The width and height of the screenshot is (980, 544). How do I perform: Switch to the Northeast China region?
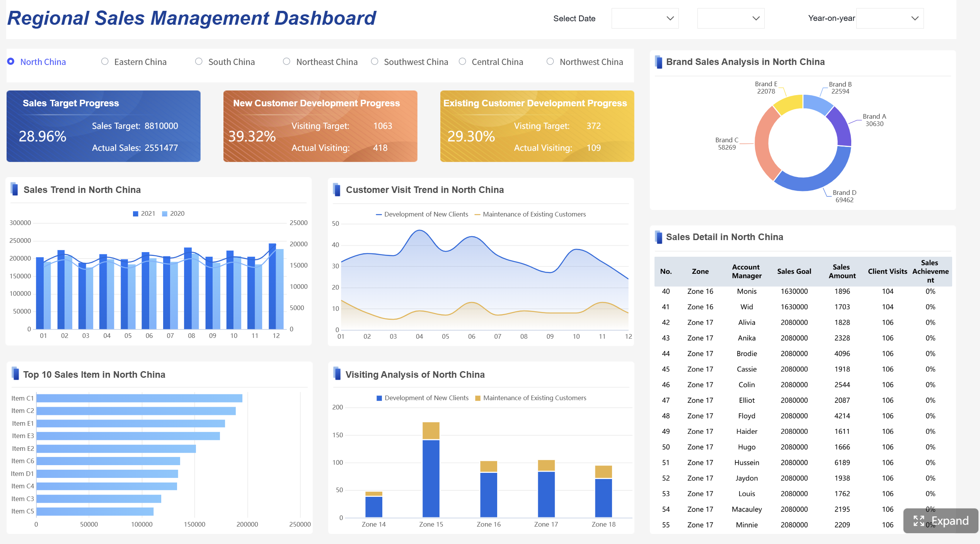(286, 61)
